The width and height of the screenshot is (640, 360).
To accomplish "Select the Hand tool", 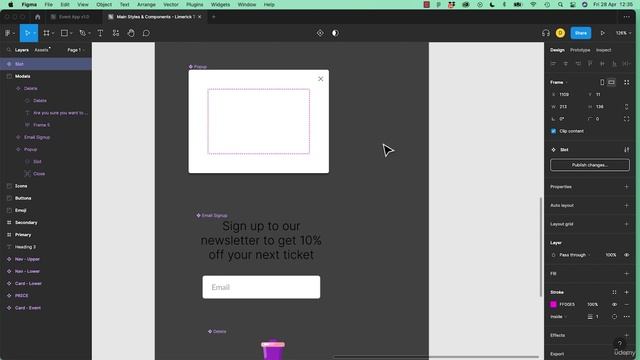I will pyautogui.click(x=131, y=33).
